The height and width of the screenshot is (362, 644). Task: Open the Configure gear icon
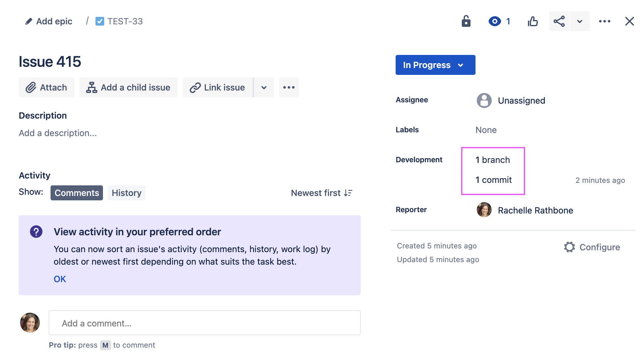pos(570,247)
